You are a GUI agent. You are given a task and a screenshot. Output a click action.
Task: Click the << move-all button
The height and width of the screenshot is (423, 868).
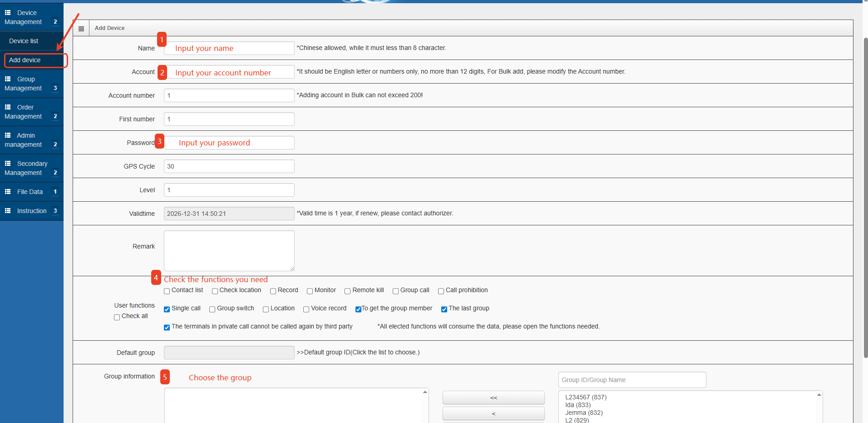(x=493, y=398)
